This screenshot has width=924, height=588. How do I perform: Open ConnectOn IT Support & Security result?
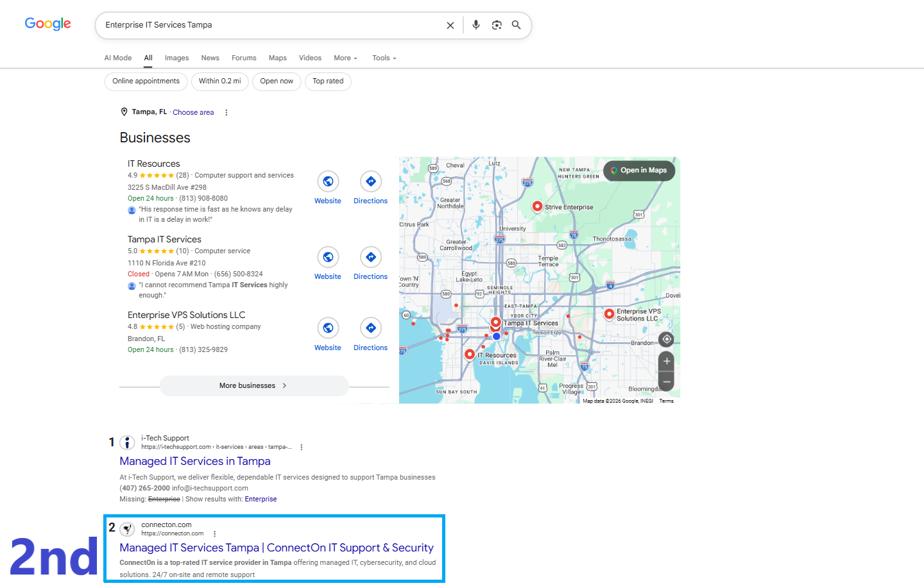click(277, 548)
